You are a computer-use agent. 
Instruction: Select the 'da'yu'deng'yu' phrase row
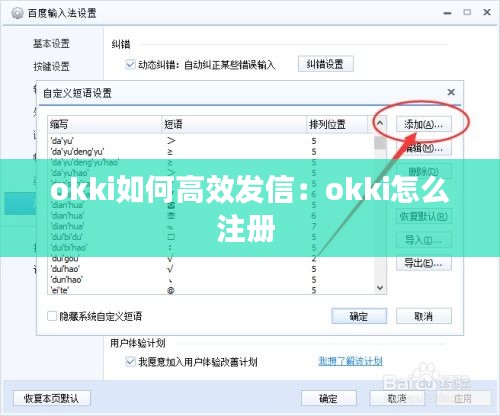211,152
